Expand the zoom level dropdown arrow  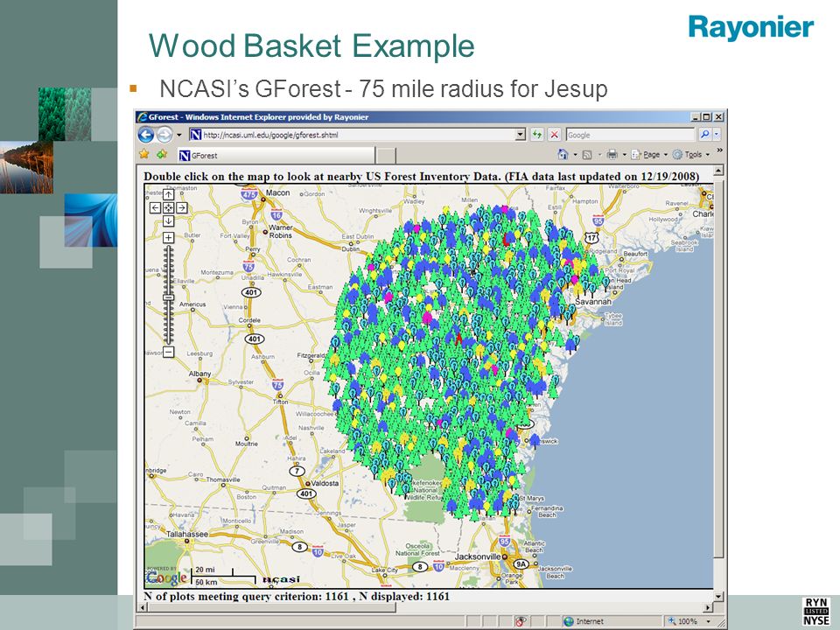[708, 621]
